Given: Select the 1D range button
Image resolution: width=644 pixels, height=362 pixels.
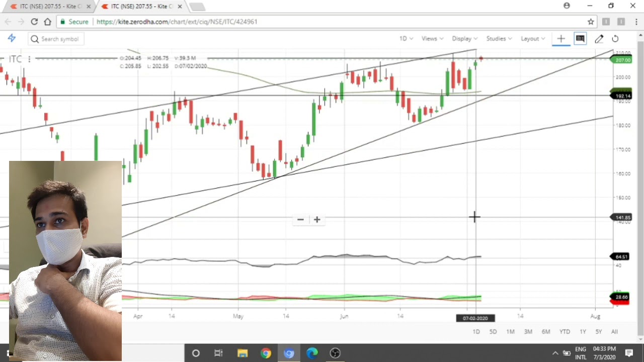Looking at the screenshot, I should (x=476, y=332).
